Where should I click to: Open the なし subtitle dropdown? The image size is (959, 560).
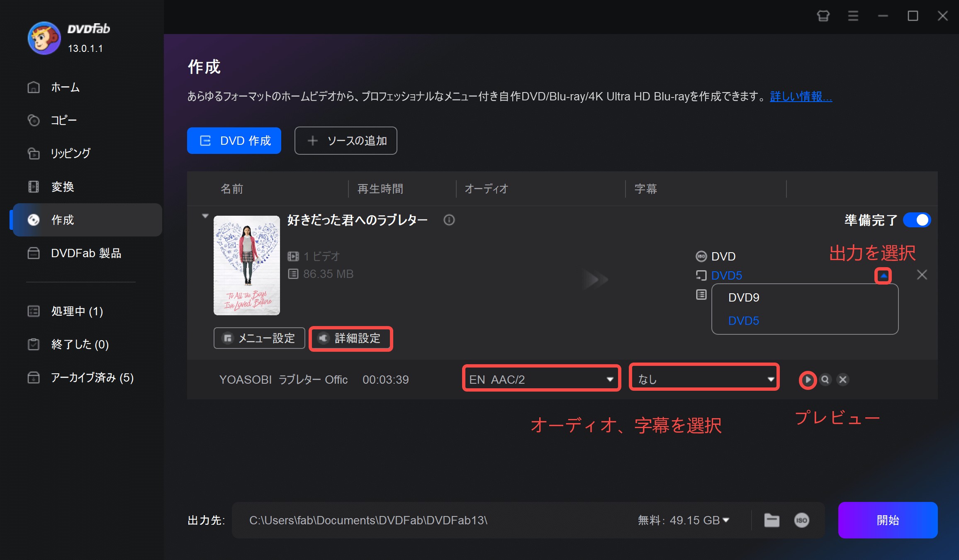click(x=704, y=379)
